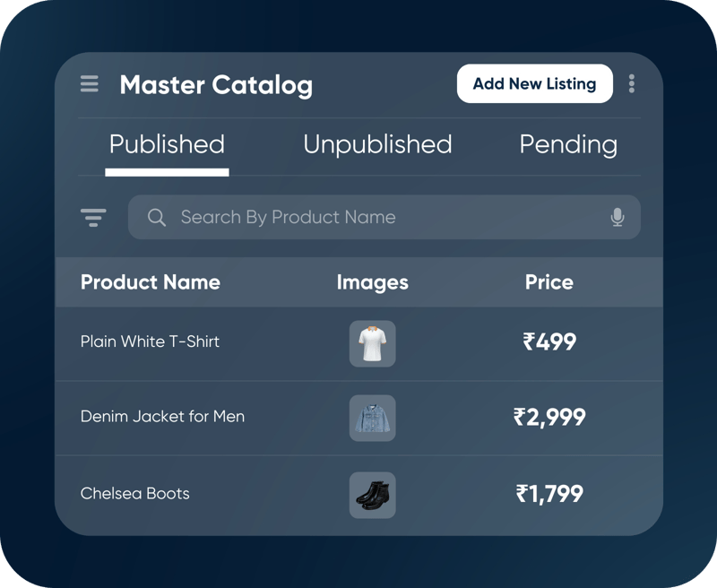The image size is (717, 588).
Task: Click the filter icon beside search
Action: 93,217
